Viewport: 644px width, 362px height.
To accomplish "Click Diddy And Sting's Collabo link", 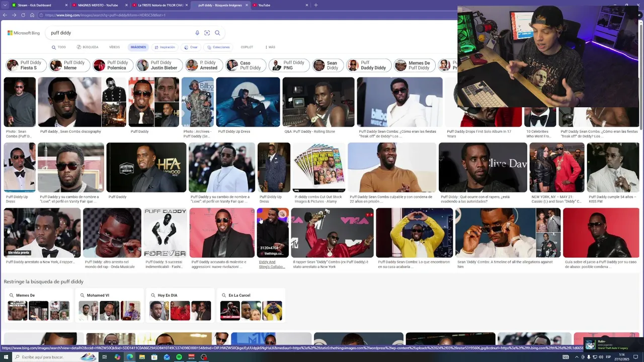I will point(272,264).
